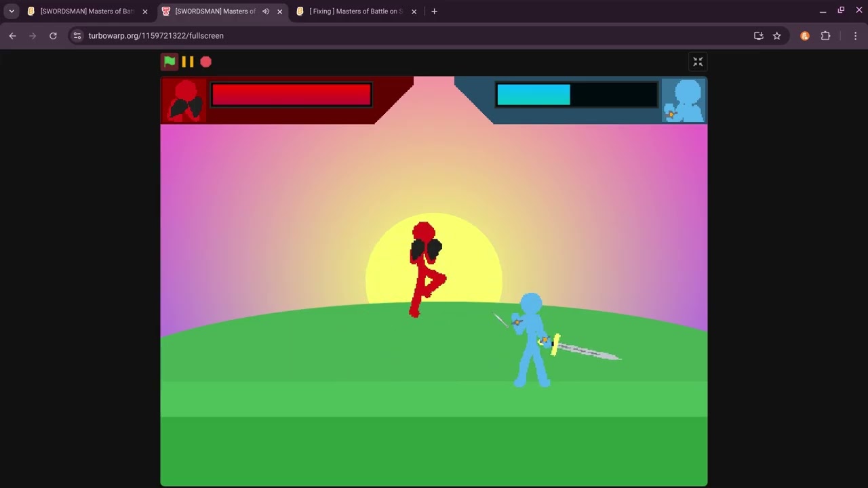
Task: Open Chrome three-dot menu
Action: (x=855, y=36)
